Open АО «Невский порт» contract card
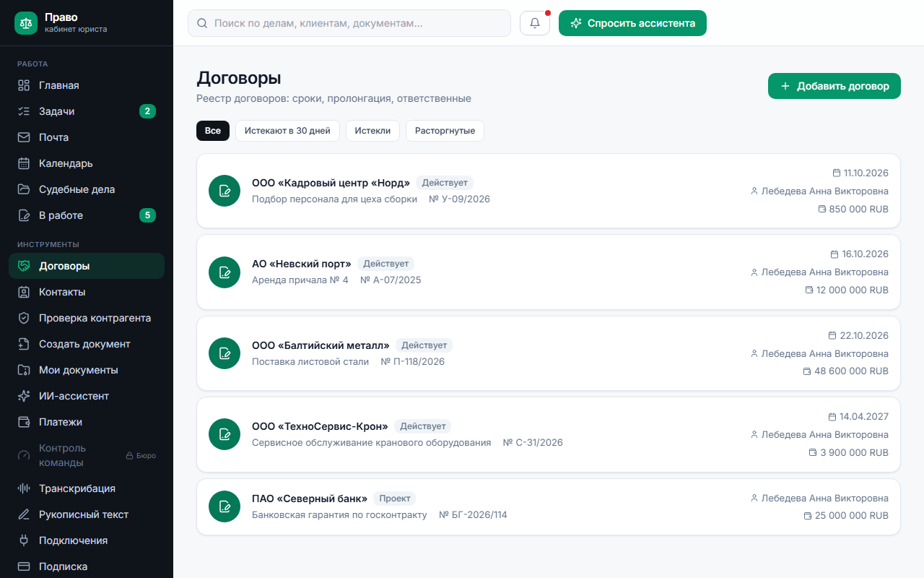Image resolution: width=924 pixels, height=578 pixels. click(x=549, y=272)
